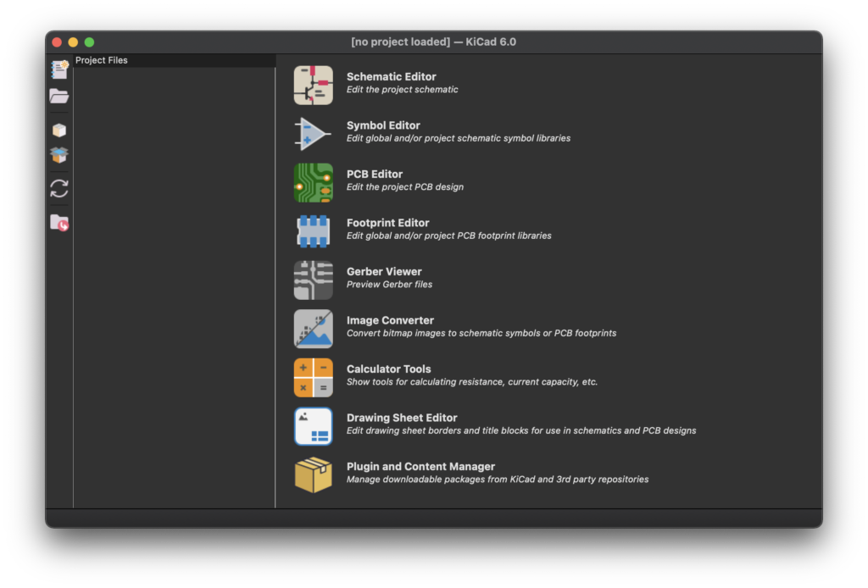
Task: Click the Footprint Editor title text
Action: (388, 223)
